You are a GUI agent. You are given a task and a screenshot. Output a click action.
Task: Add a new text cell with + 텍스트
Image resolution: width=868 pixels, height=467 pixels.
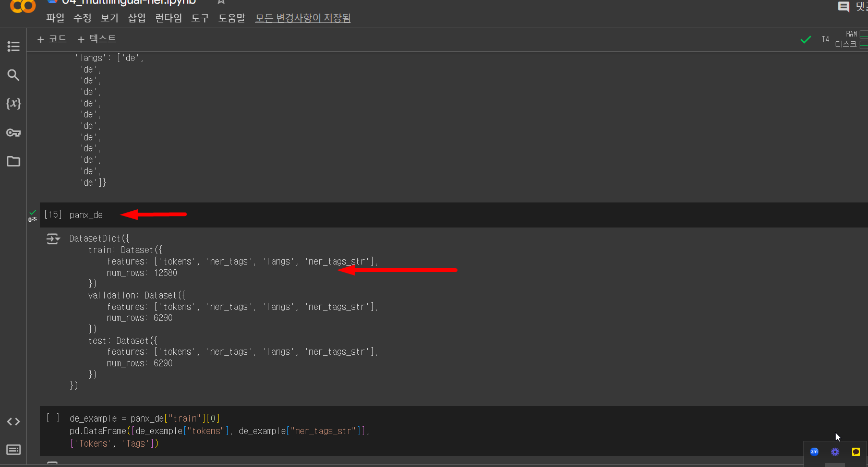point(97,39)
